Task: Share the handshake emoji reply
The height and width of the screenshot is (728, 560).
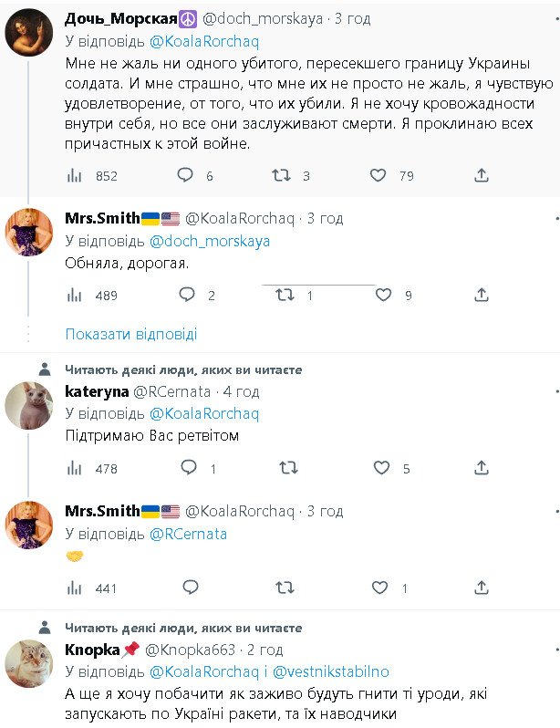Action: pyautogui.click(x=482, y=588)
